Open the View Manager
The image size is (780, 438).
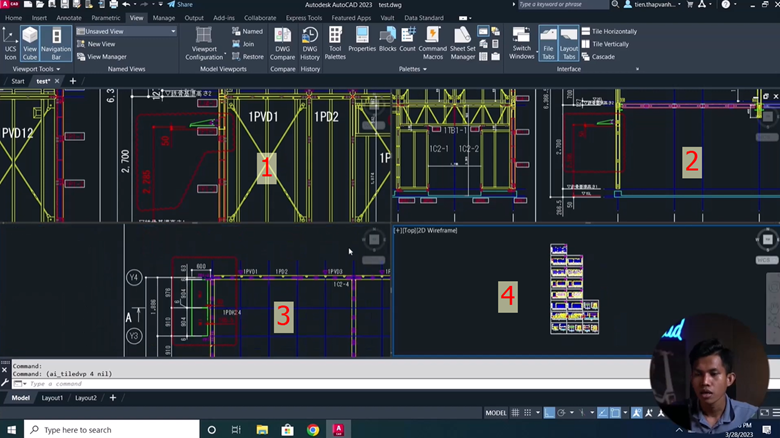pos(102,57)
